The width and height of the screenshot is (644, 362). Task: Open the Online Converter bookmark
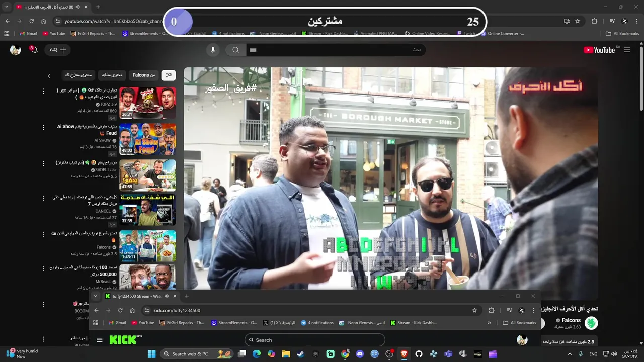(x=503, y=34)
